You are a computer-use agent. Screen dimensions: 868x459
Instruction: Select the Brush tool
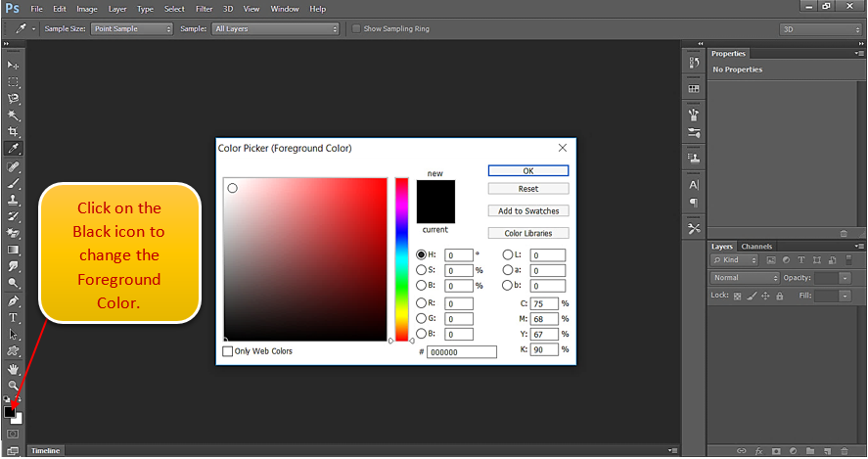pos(13,183)
